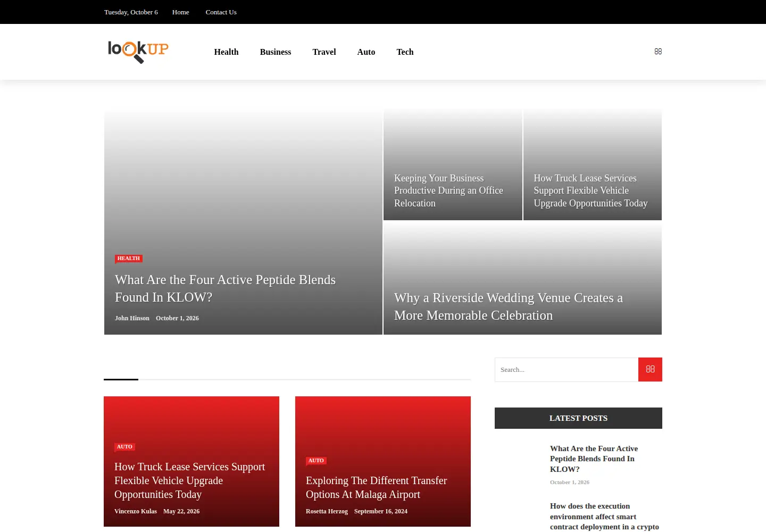Focus the Search... input field
Image resolution: width=766 pixels, height=532 pixels.
point(567,369)
